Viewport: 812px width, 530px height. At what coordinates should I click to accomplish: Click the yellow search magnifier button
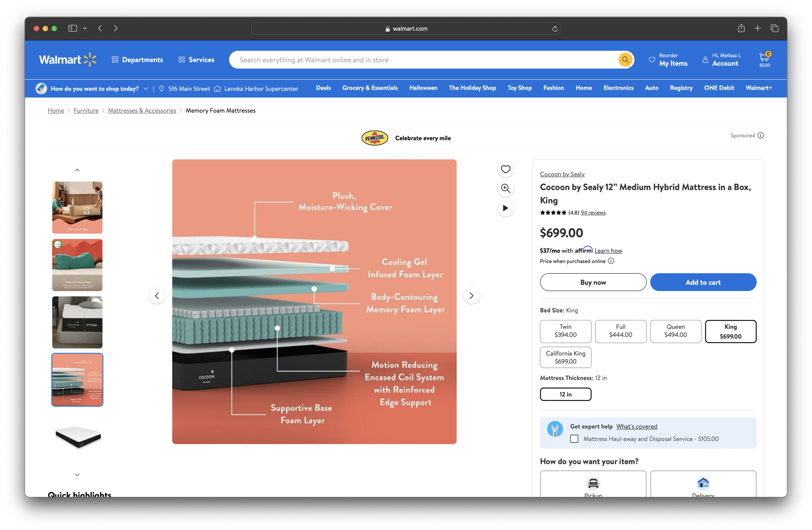click(625, 60)
